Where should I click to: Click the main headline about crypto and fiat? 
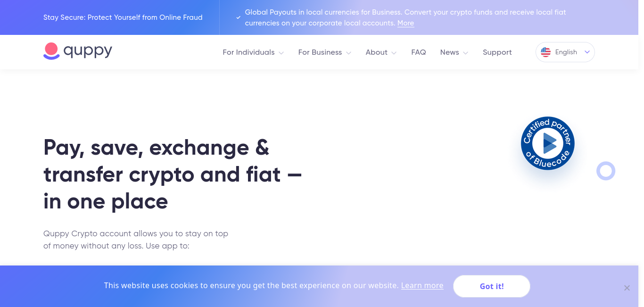point(173,174)
